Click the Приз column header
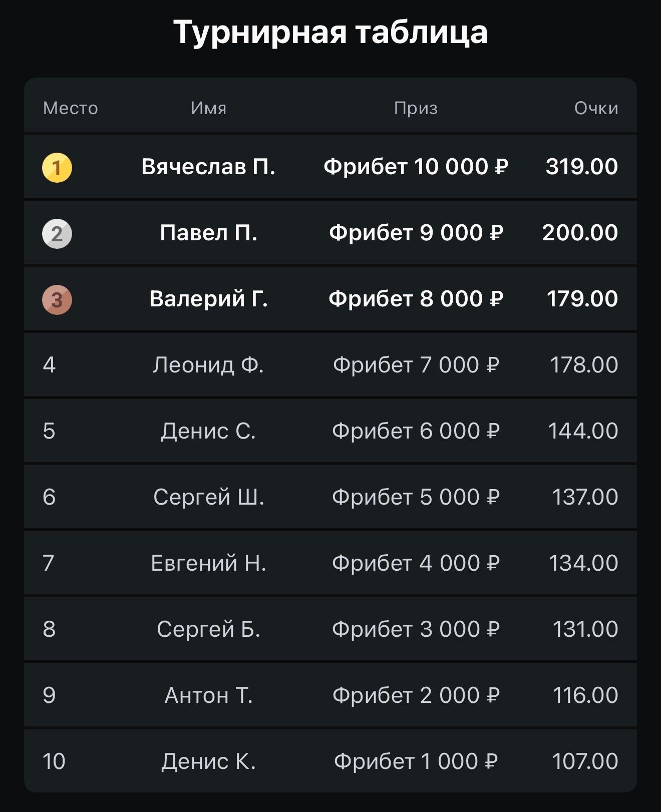The height and width of the screenshot is (812, 661). (416, 108)
